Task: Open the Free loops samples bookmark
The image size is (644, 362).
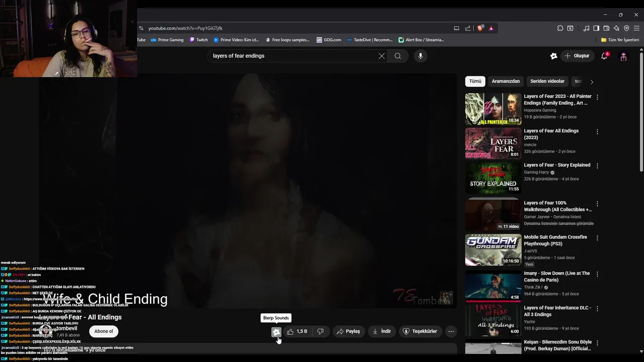Action: (x=287, y=40)
